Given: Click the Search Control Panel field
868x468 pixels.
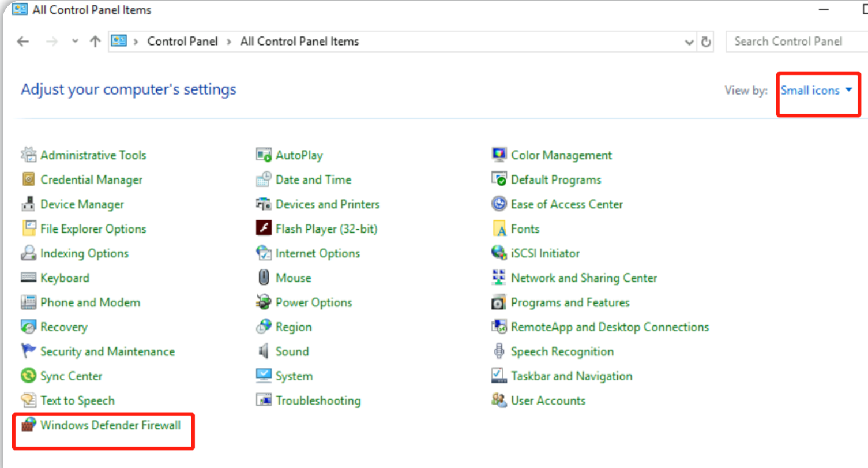Looking at the screenshot, I should [796, 42].
